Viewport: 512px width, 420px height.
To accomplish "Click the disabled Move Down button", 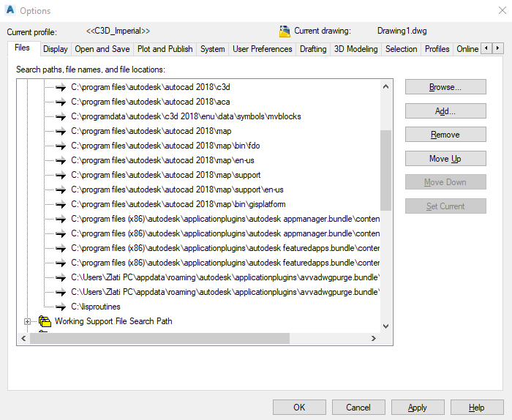I will click(445, 182).
